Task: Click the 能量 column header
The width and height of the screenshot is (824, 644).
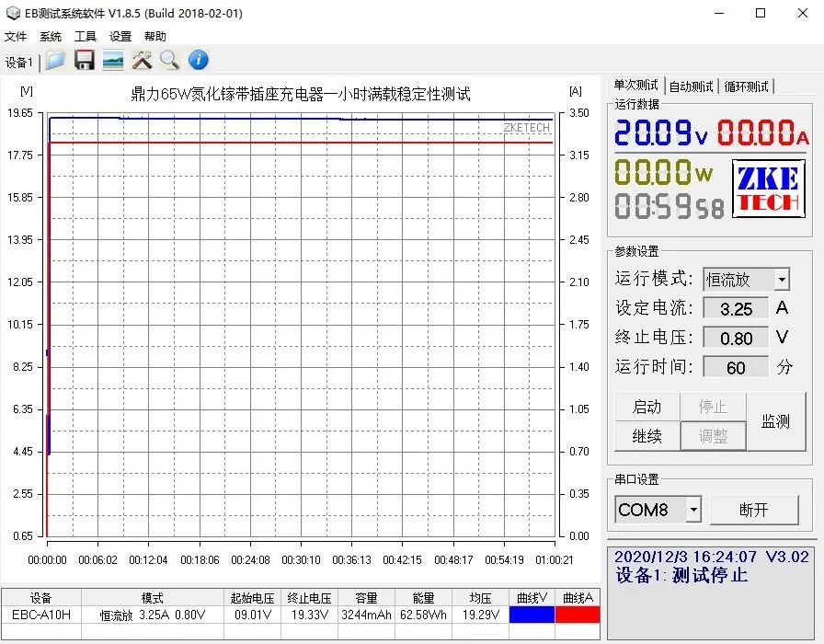Action: coord(423,598)
